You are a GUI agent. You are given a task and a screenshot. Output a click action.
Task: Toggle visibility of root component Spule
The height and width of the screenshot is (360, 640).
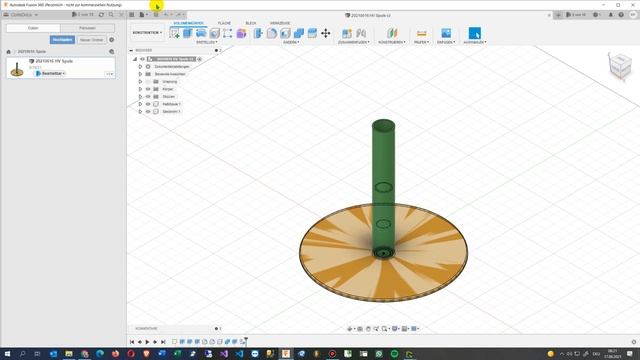[142, 59]
